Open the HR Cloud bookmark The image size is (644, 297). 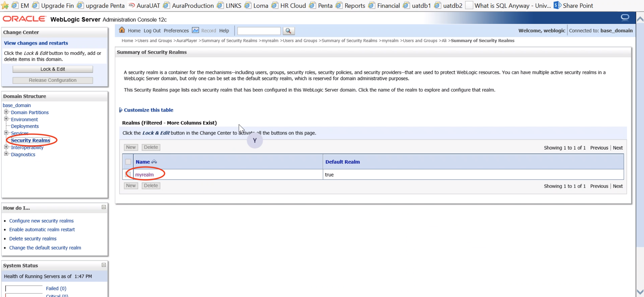pyautogui.click(x=289, y=5)
